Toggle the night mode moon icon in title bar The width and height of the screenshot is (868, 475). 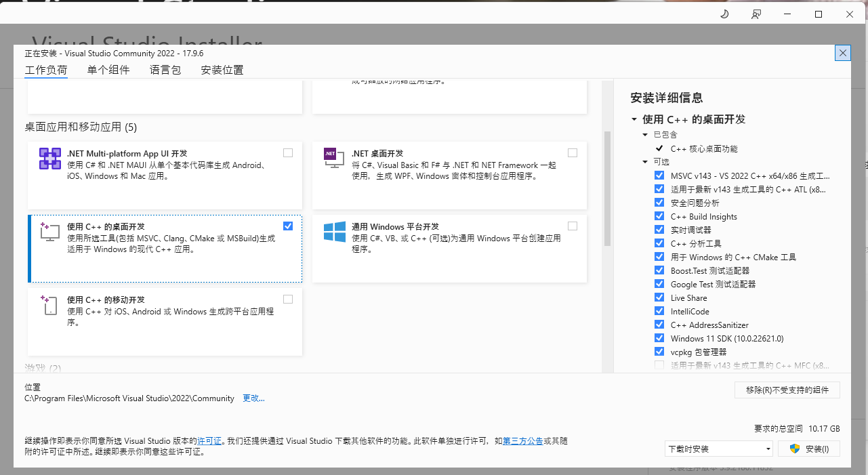[724, 14]
